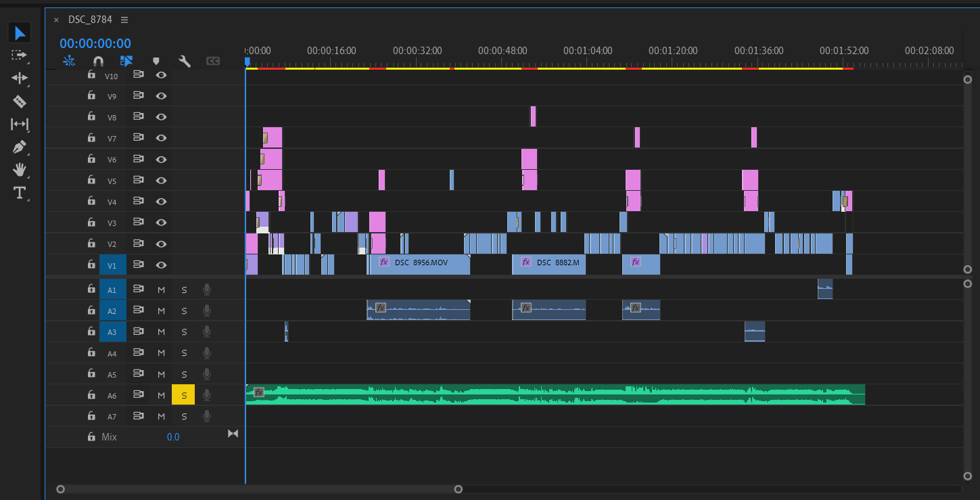Toggle track lock on V7
This screenshot has height=500, width=980.
pos(91,138)
